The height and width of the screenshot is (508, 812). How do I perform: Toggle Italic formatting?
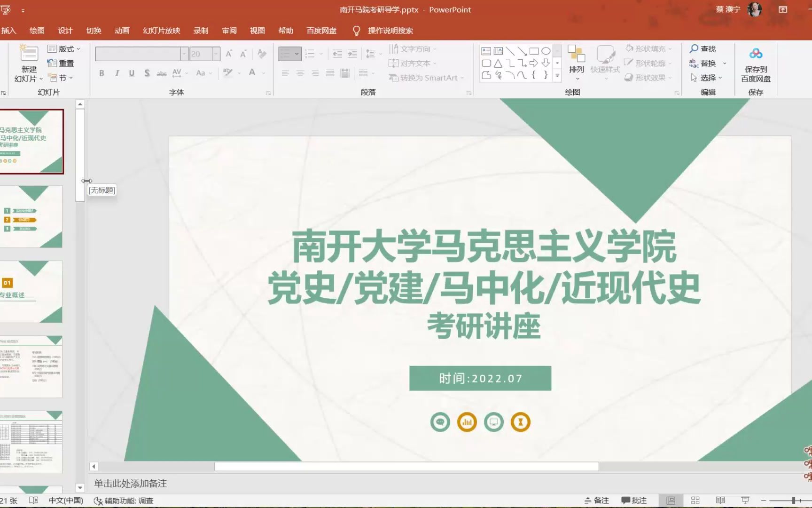(x=117, y=73)
